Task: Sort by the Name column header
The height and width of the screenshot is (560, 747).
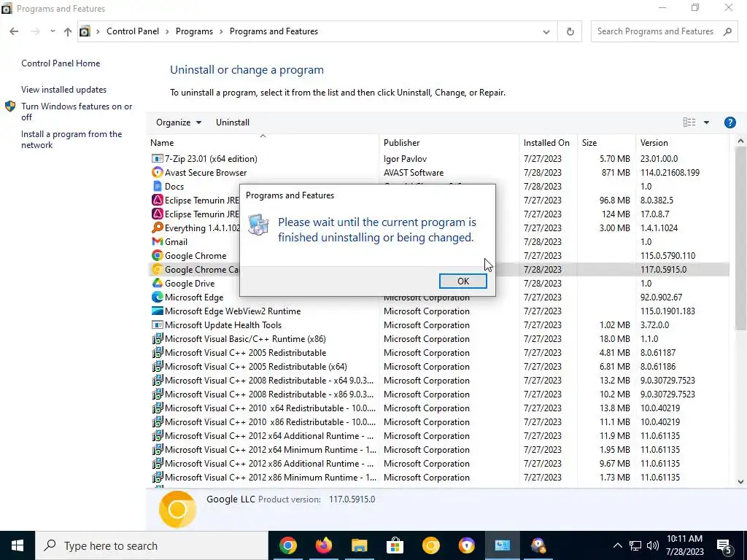Action: point(263,142)
